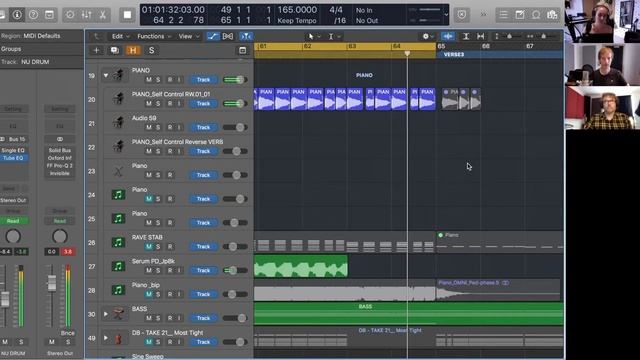Toggle the global Solo S button
This screenshot has height=360, width=640.
click(x=151, y=50)
